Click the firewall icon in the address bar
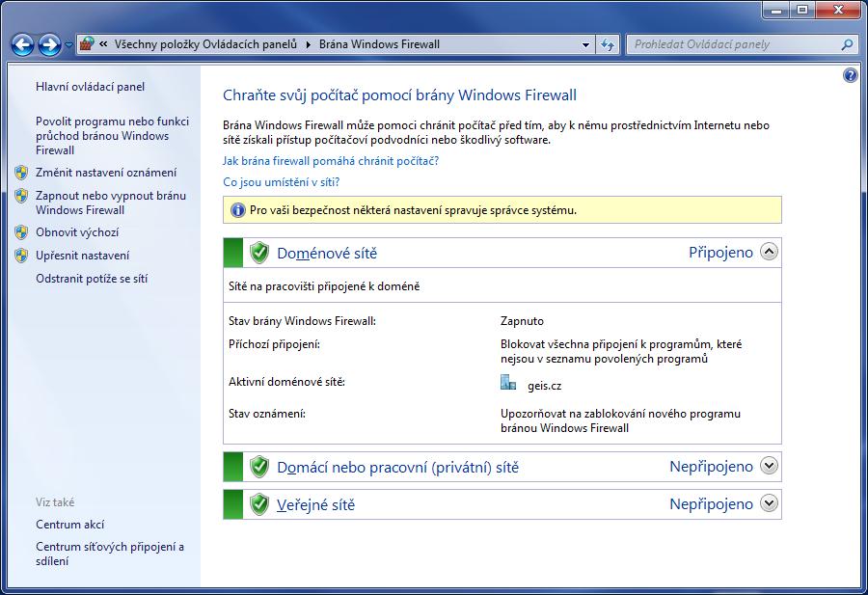 87,43
